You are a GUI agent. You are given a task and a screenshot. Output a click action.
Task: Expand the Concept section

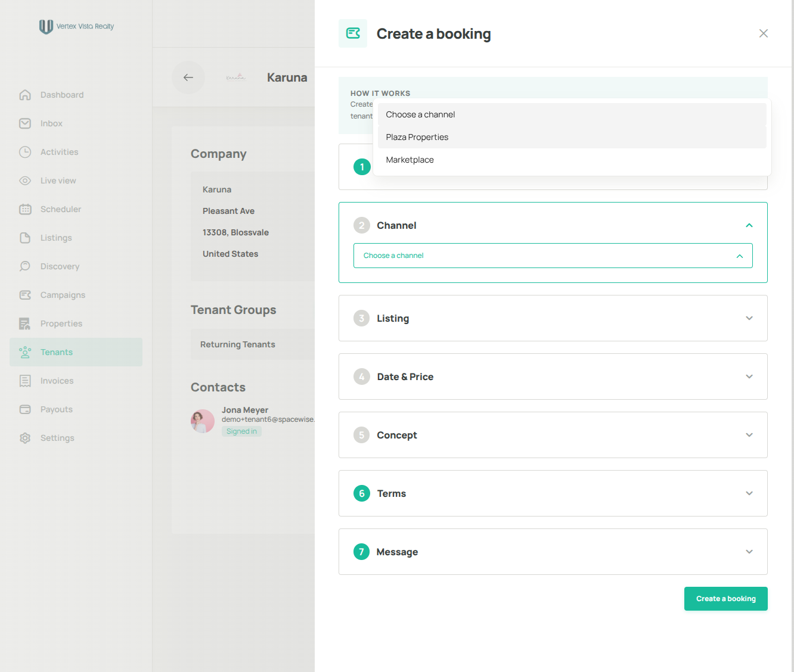pyautogui.click(x=553, y=435)
